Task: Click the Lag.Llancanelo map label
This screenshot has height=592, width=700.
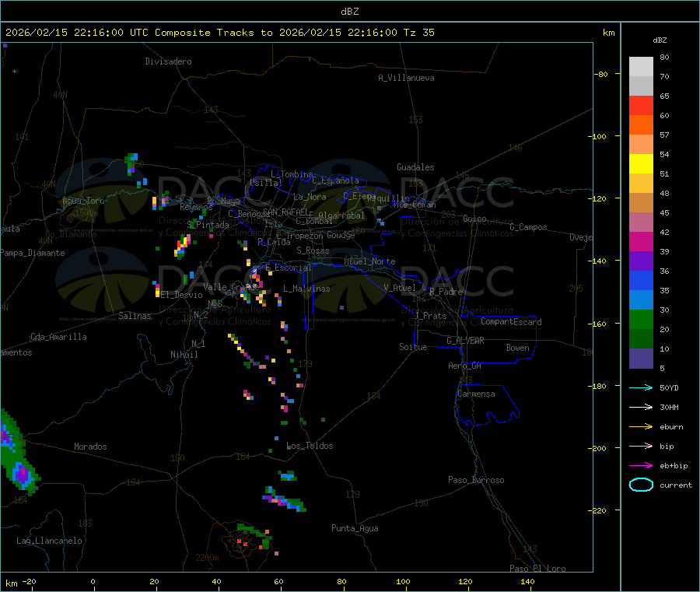Action: pyautogui.click(x=49, y=541)
